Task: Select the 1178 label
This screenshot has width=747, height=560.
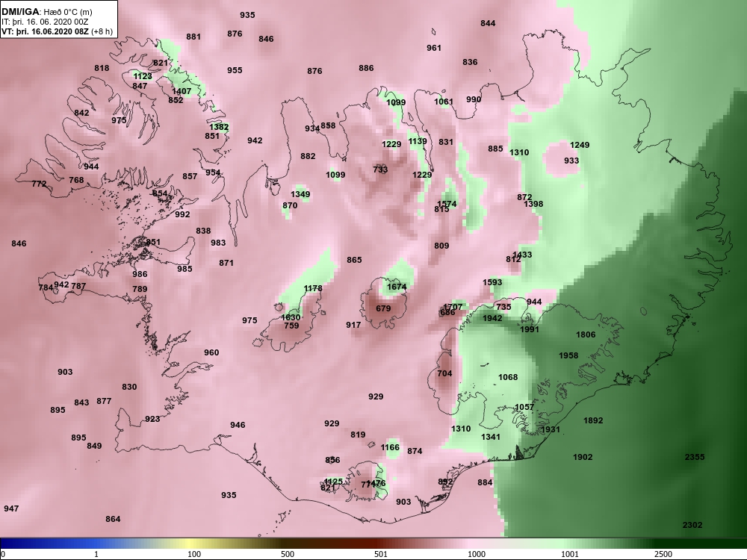Action: tap(313, 288)
